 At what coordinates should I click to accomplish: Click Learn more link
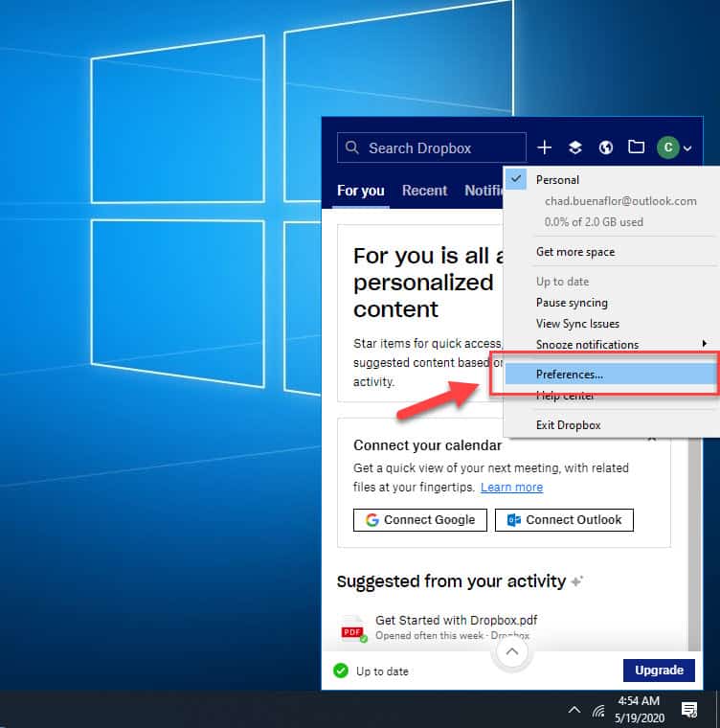click(x=511, y=487)
